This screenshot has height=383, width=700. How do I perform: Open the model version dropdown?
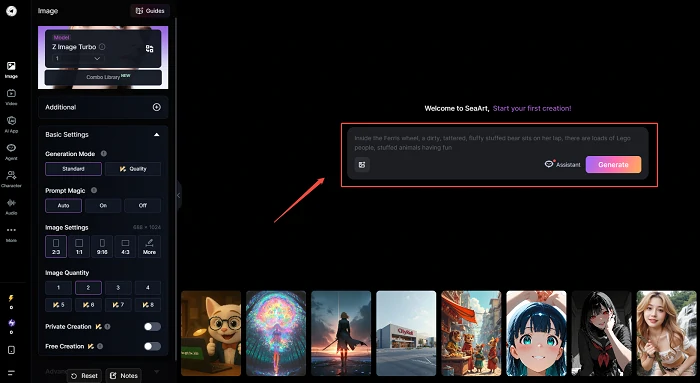pos(79,58)
